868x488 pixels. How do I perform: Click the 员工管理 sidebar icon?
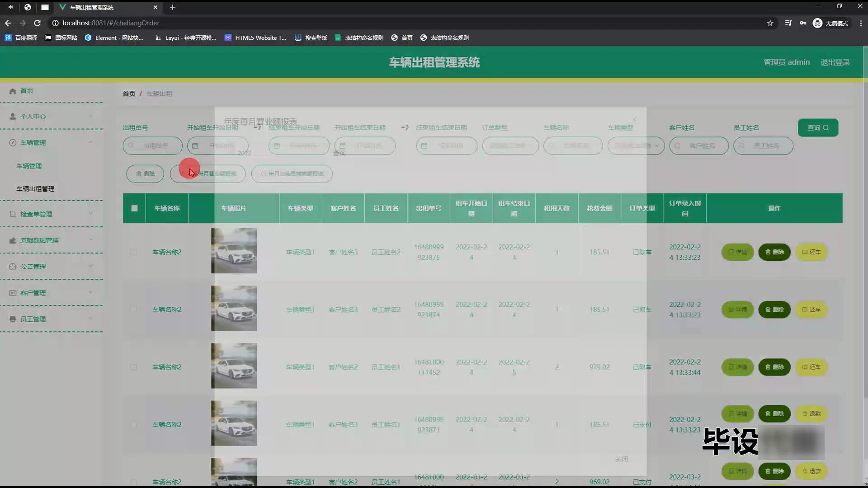point(13,319)
